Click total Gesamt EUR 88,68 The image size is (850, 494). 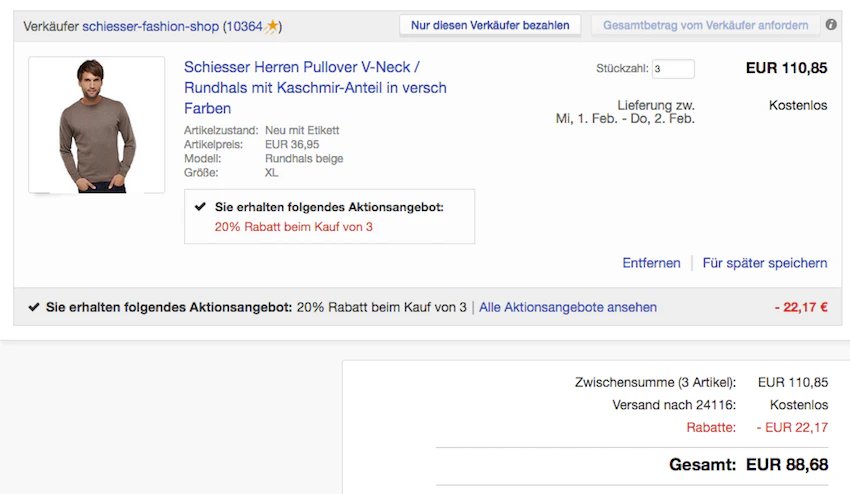[748, 465]
